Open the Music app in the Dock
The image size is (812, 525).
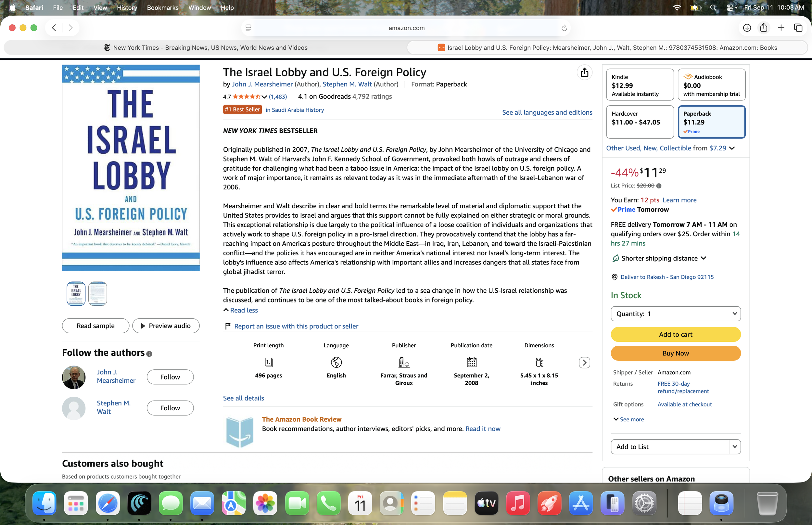pos(518,503)
